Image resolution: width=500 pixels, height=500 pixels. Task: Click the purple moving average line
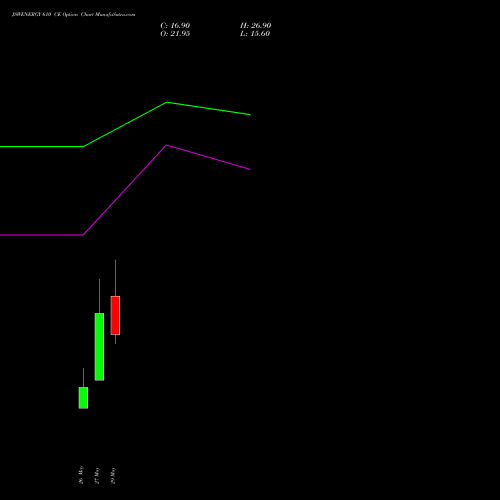pyautogui.click(x=125, y=190)
